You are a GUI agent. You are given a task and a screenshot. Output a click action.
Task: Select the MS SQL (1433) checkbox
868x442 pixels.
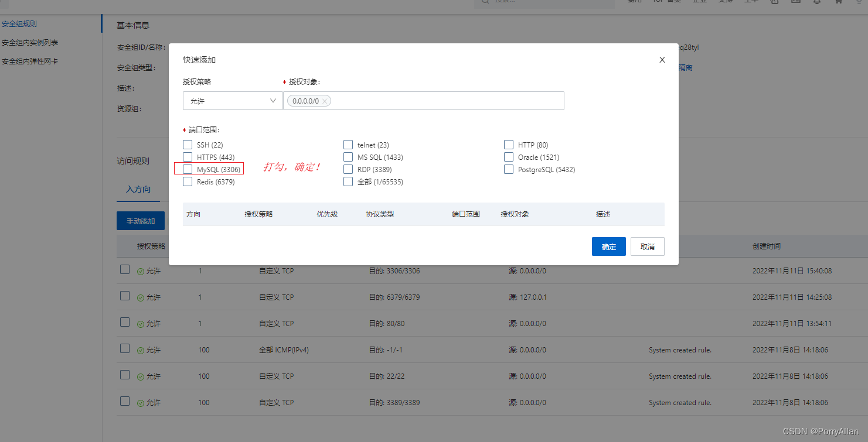tap(348, 157)
